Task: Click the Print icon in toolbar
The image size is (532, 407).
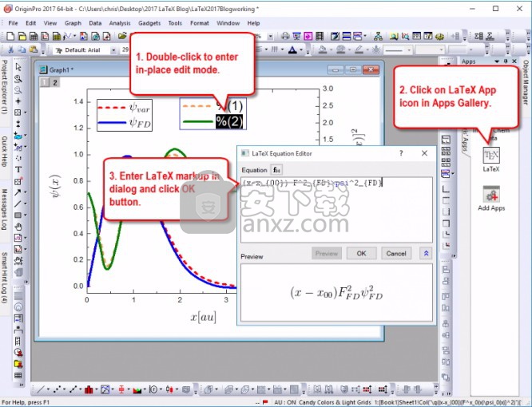Action: coord(285,36)
